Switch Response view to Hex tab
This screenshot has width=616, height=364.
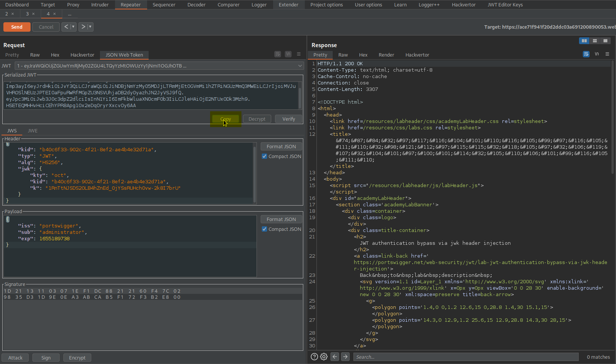363,55
